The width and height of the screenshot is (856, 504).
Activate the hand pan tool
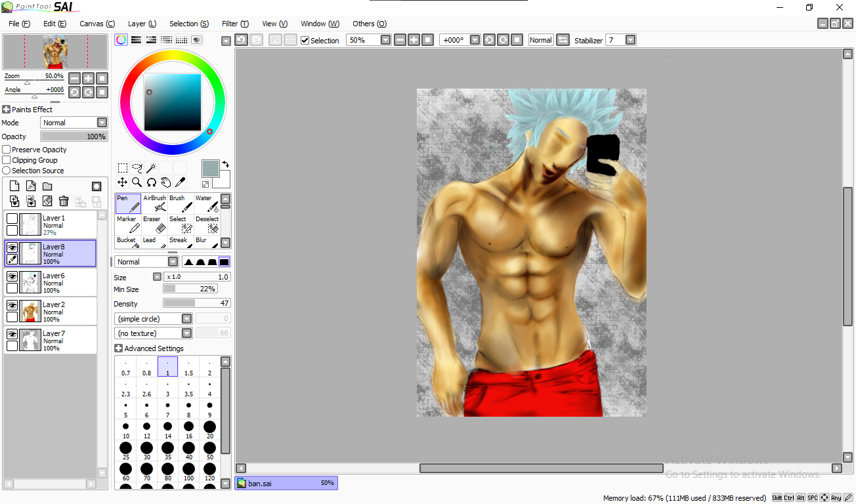click(166, 182)
